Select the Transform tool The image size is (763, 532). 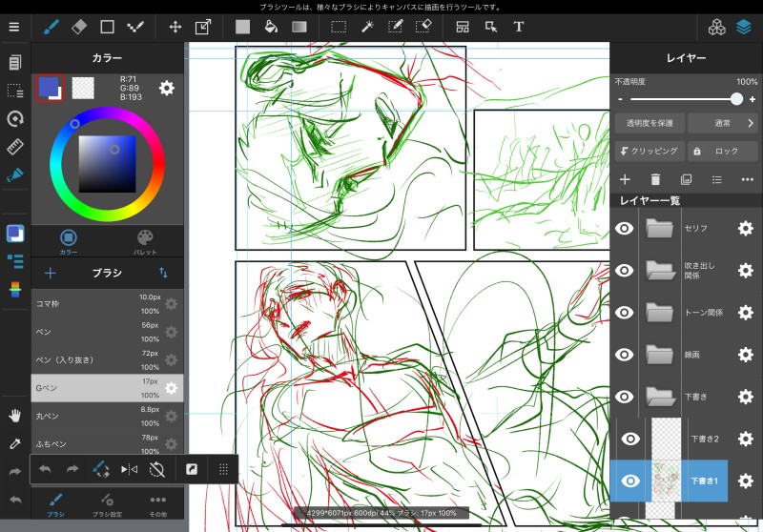[x=203, y=27]
